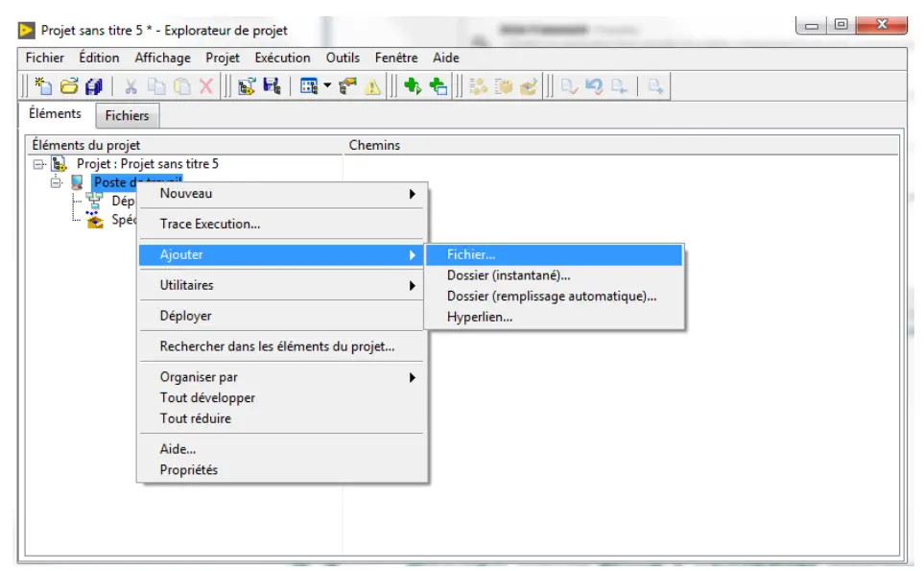
Task: Select Tout développer
Action: pyautogui.click(x=282, y=397)
